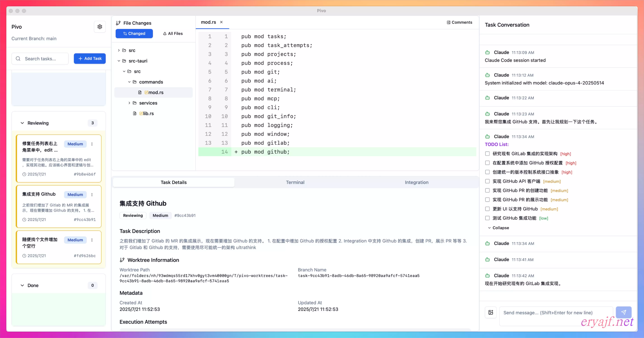Collapse the src folder under src-tauri
Screen dimensions: 644x338
tap(124, 72)
